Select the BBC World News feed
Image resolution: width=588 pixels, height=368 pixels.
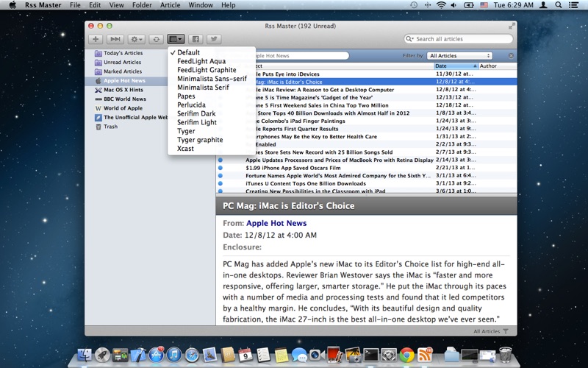(124, 99)
